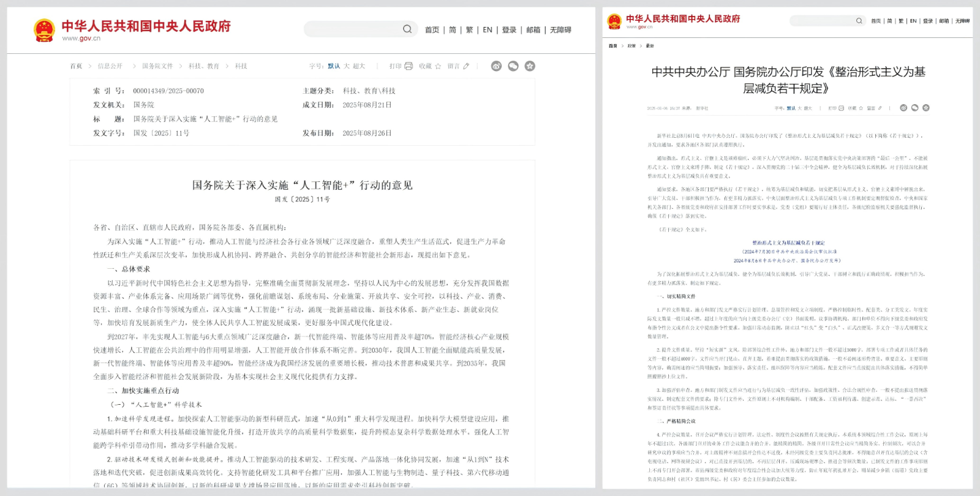Image resolution: width=980 pixels, height=496 pixels.
Task: Open 首页 in the left page top navigation
Action: [x=432, y=30]
